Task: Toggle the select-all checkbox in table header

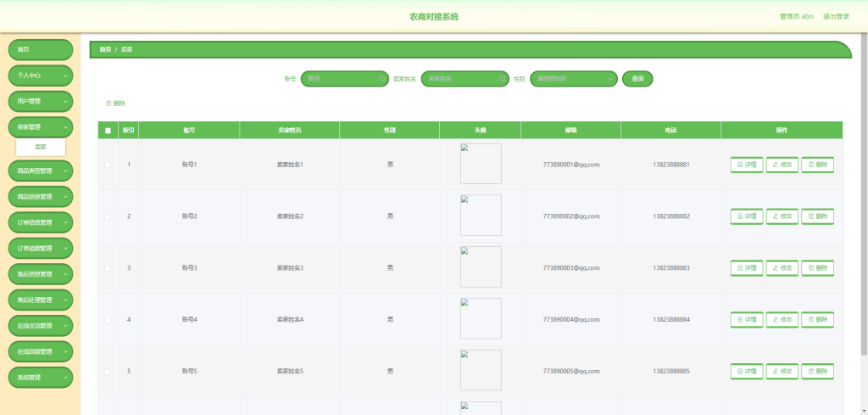Action: coord(108,131)
